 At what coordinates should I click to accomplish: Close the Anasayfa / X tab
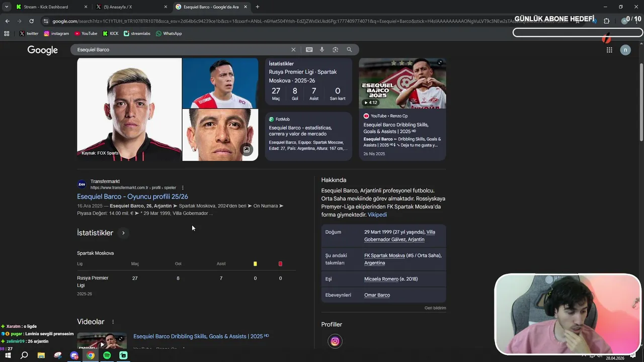click(166, 7)
